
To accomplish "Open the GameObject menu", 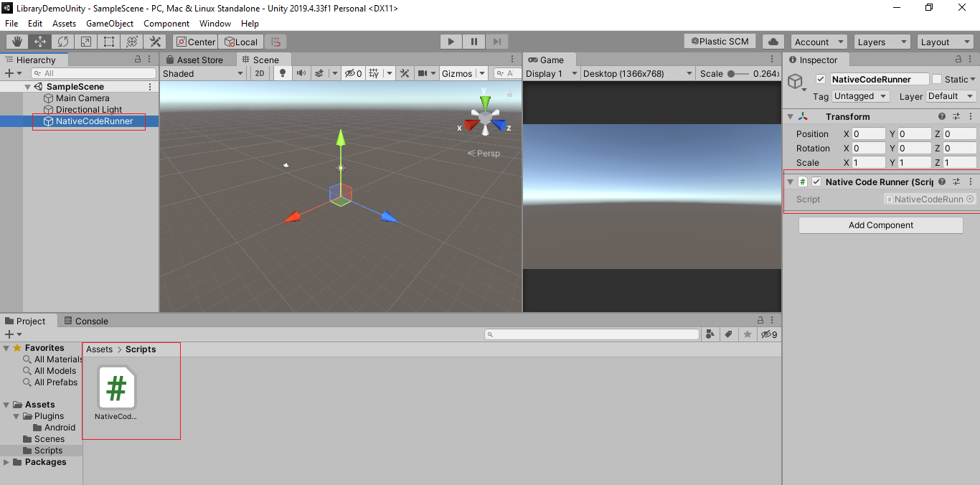I will 110,24.
